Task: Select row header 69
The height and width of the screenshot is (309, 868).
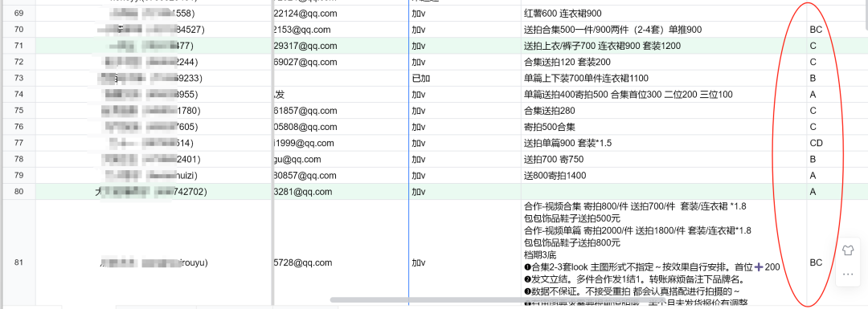Action: click(18, 13)
